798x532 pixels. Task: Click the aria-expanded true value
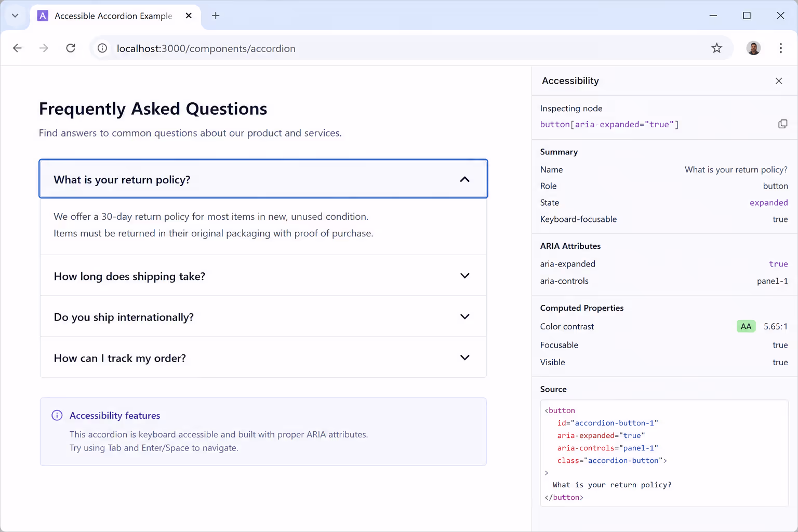point(778,264)
